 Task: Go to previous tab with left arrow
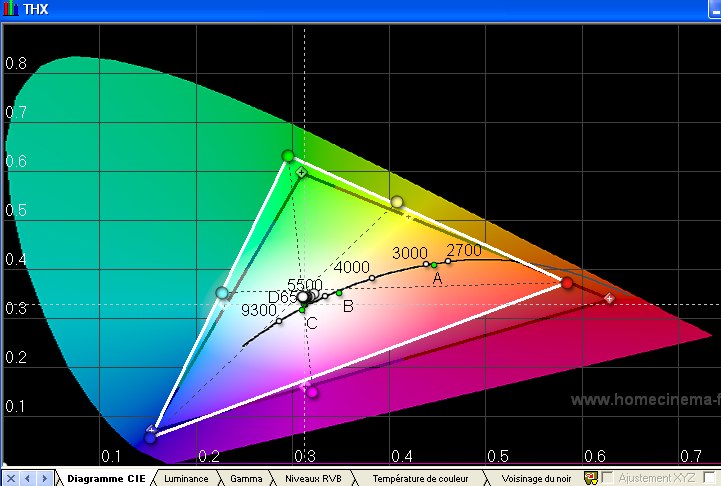tap(28, 478)
